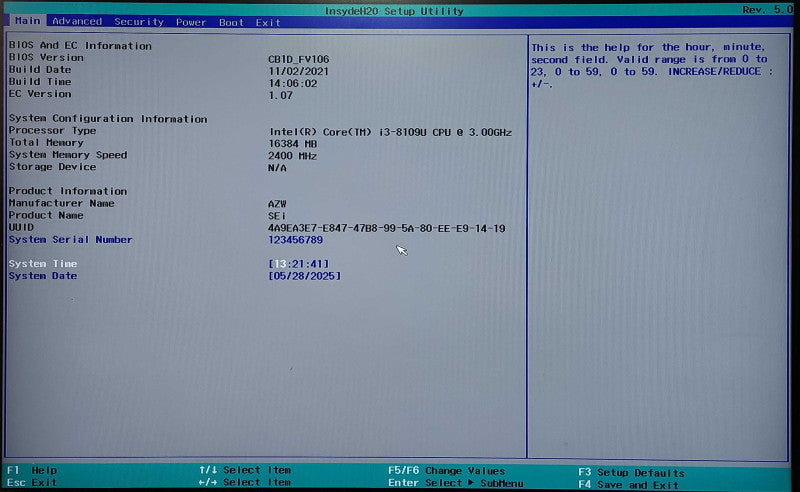The image size is (800, 492).
Task: Click the System Time label
Action: [x=43, y=264]
